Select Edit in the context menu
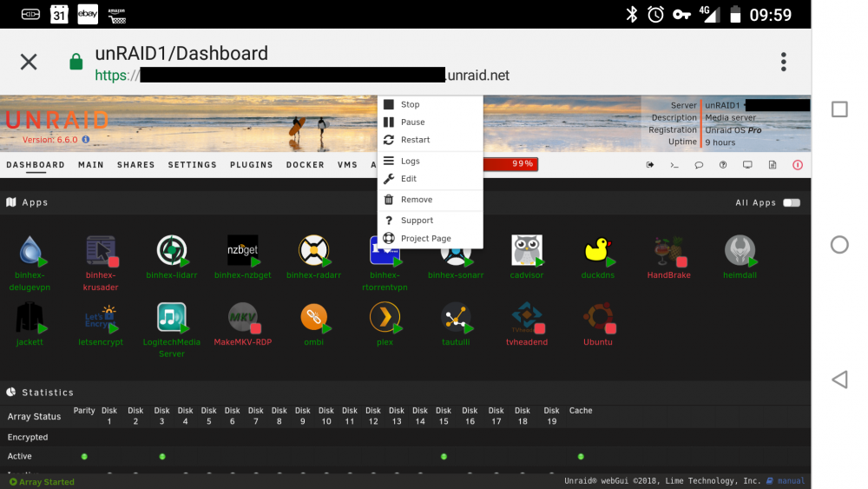Image resolution: width=868 pixels, height=489 pixels. (x=431, y=178)
